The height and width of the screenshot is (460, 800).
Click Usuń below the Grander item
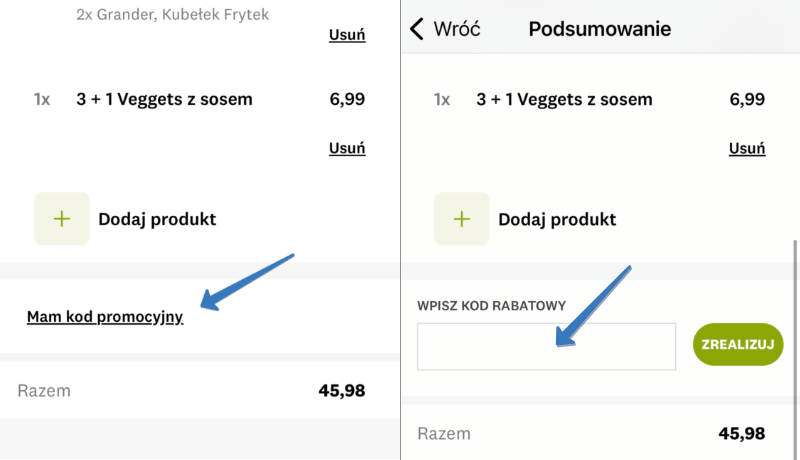point(347,35)
